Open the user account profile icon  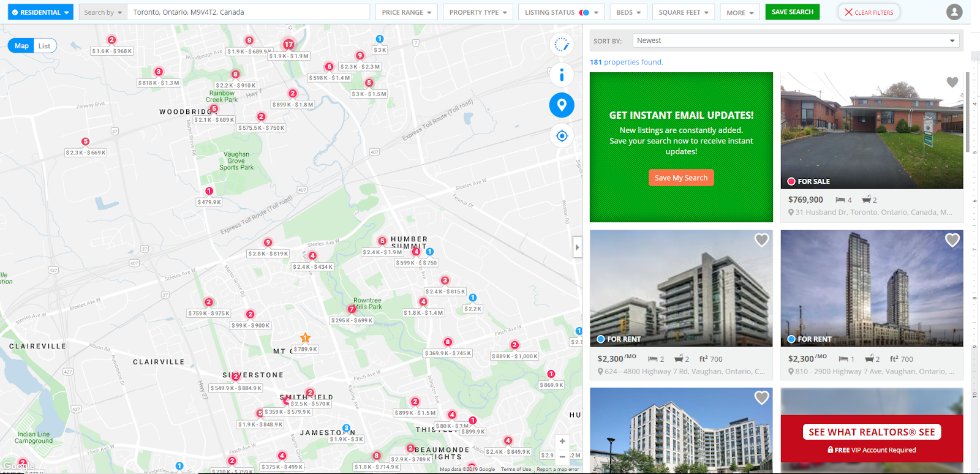tap(954, 12)
